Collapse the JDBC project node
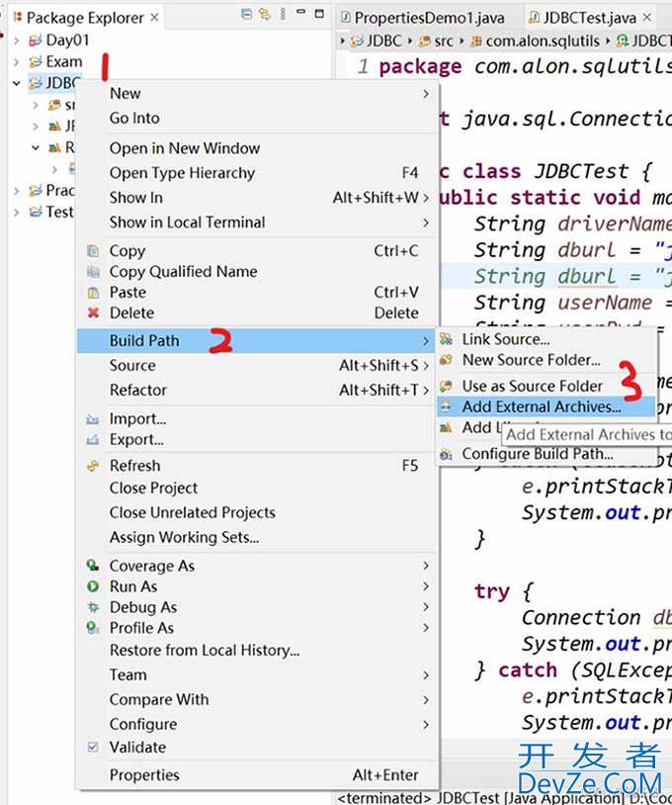The height and width of the screenshot is (805, 672). pyautogui.click(x=17, y=83)
